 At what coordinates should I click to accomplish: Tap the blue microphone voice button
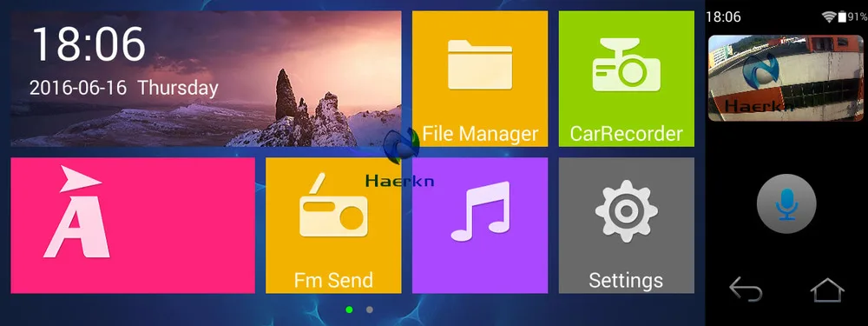pos(786,203)
